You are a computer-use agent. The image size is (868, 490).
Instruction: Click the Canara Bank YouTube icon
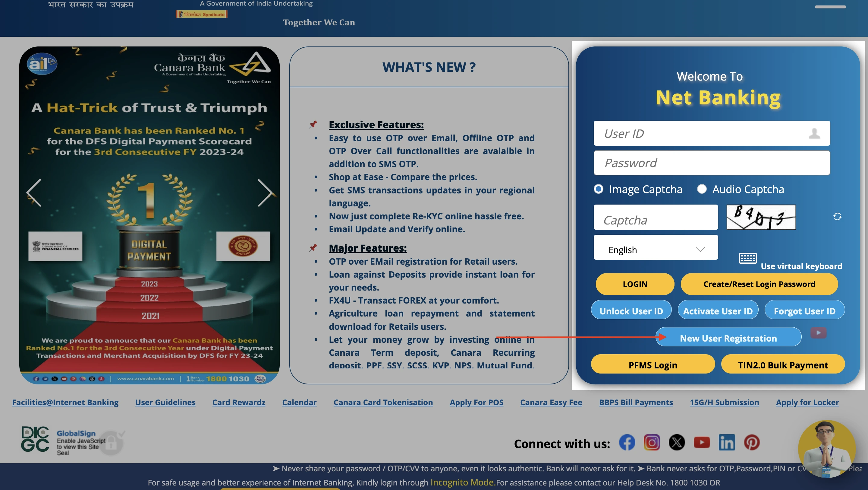tap(702, 442)
